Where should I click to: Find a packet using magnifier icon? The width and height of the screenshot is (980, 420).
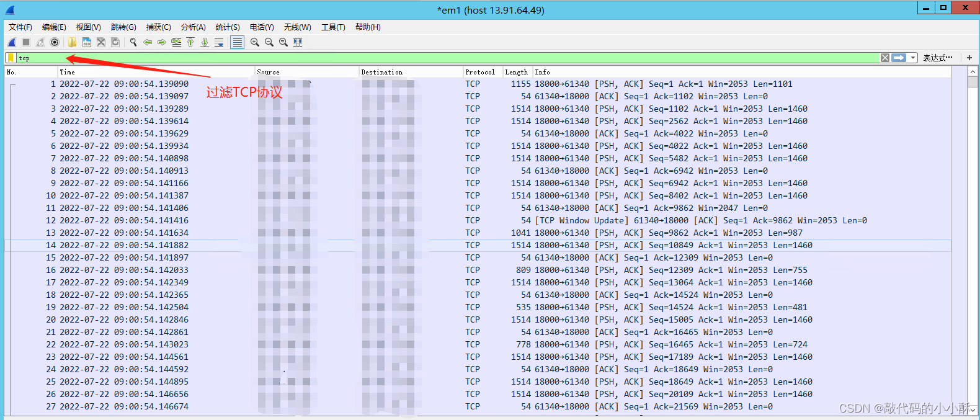pyautogui.click(x=133, y=42)
